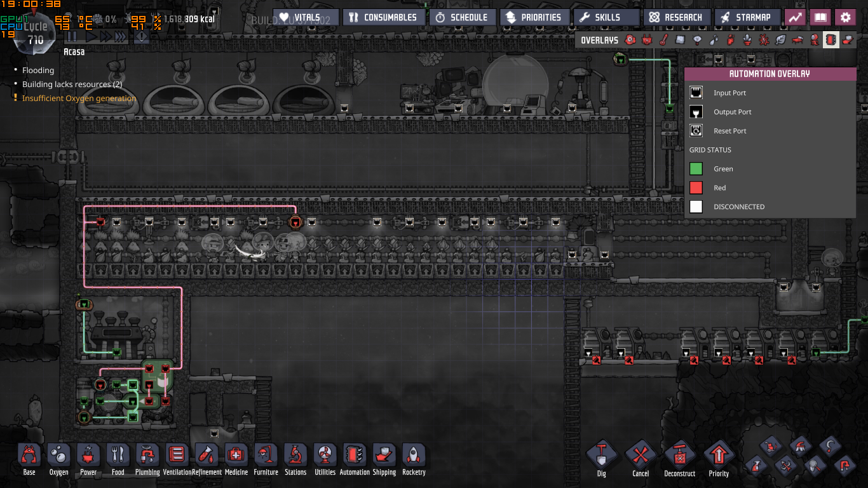868x488 pixels.
Task: Click the Flooding notification
Action: click(x=38, y=71)
